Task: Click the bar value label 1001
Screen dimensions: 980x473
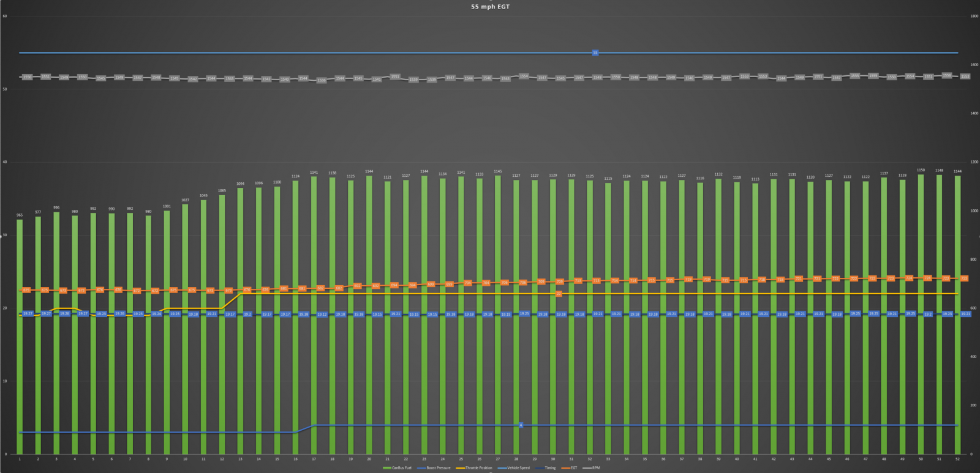Action: [x=167, y=207]
